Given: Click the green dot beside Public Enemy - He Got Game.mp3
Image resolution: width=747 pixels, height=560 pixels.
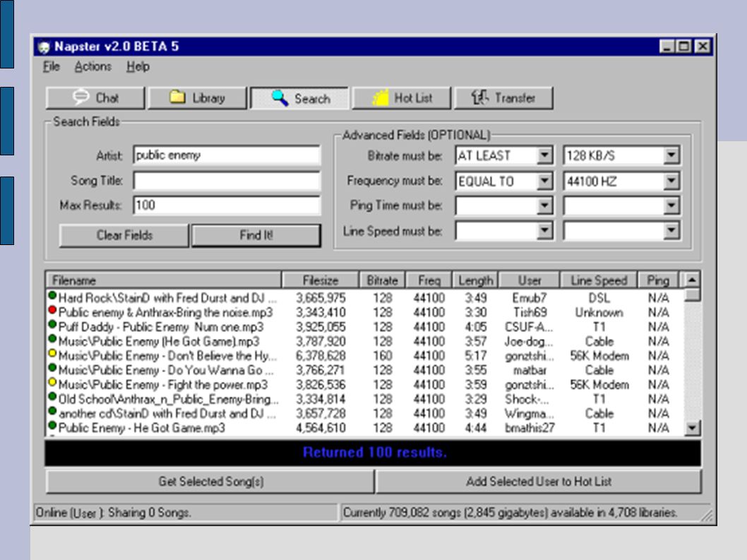Looking at the screenshot, I should (52, 425).
